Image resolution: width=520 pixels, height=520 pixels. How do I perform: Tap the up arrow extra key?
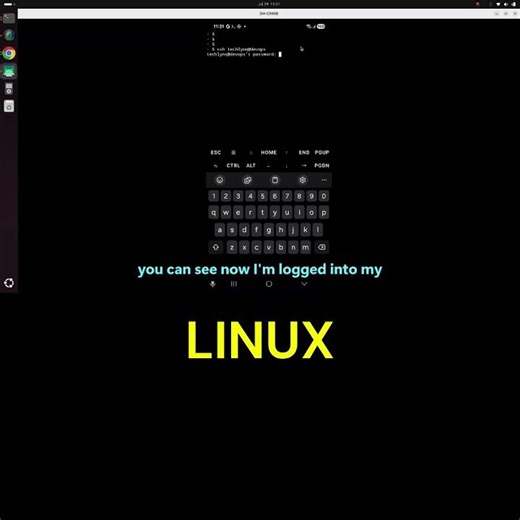pyautogui.click(x=286, y=152)
